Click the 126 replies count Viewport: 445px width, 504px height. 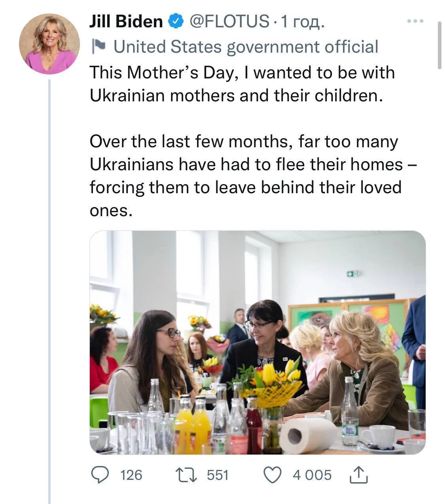tap(131, 475)
